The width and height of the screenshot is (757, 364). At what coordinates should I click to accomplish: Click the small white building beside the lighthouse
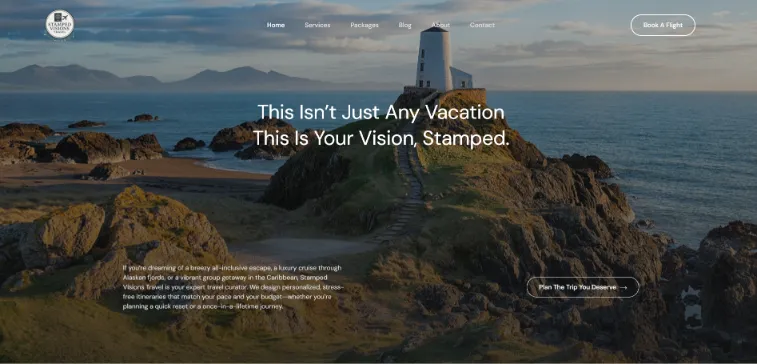pyautogui.click(x=462, y=78)
